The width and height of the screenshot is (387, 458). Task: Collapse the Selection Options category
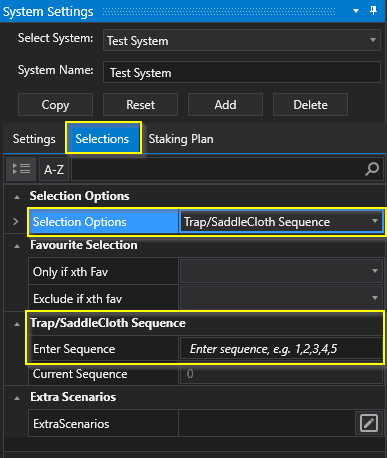point(17,197)
